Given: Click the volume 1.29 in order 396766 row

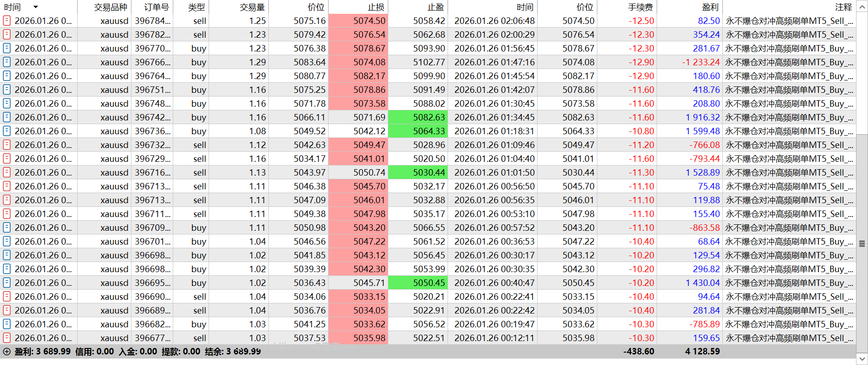Looking at the screenshot, I should click(x=257, y=62).
